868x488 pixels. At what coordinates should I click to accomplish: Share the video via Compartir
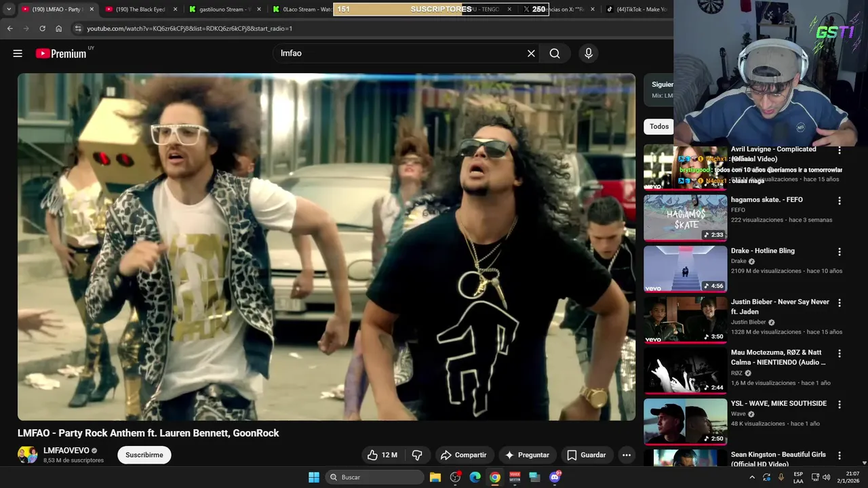click(464, 455)
